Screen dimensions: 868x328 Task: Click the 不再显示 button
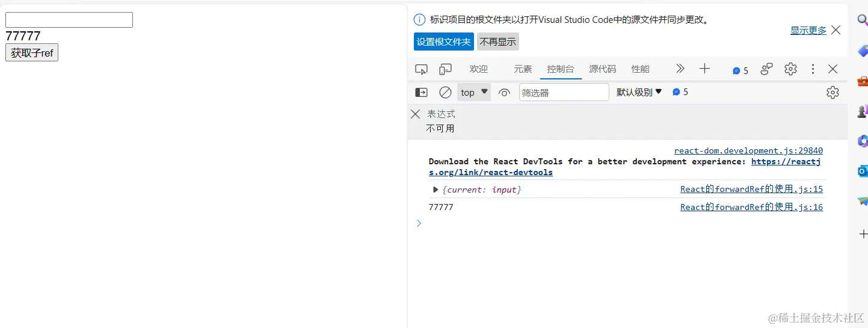tap(498, 42)
